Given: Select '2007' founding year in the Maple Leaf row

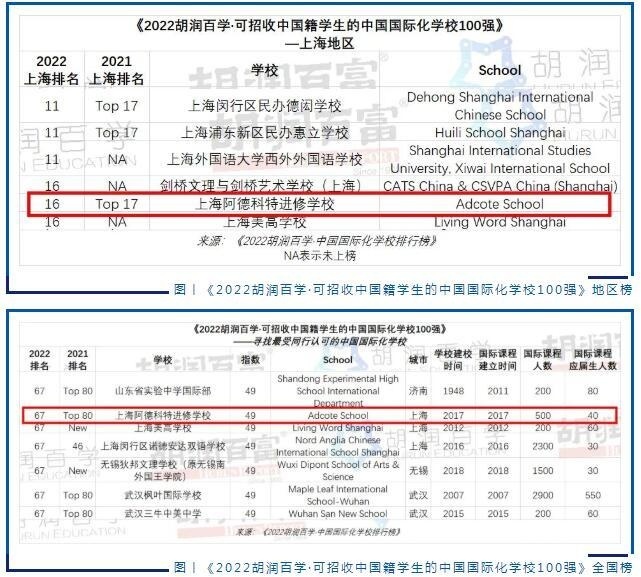Looking at the screenshot, I should click(453, 495).
